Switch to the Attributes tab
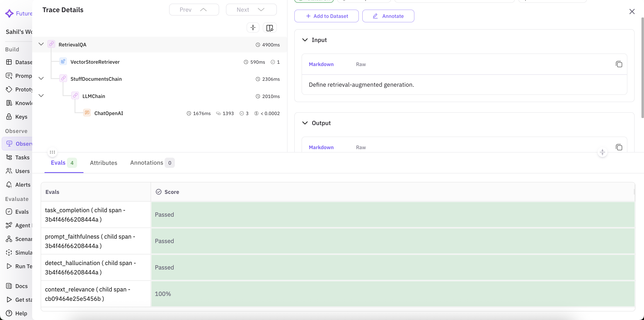The height and width of the screenshot is (320, 644). (103, 163)
